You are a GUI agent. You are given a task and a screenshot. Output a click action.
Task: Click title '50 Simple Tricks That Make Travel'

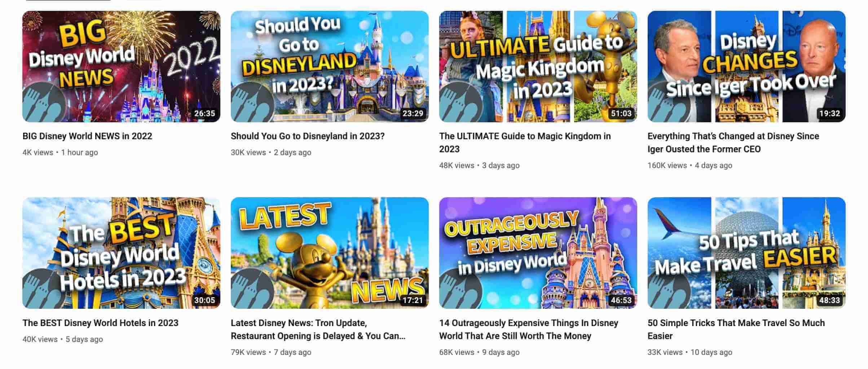[736, 329]
